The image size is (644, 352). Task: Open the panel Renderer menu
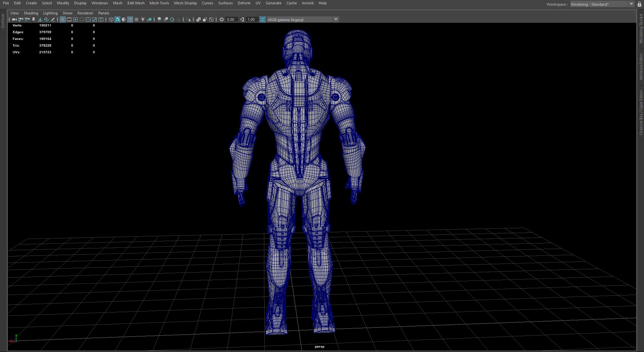pos(85,13)
